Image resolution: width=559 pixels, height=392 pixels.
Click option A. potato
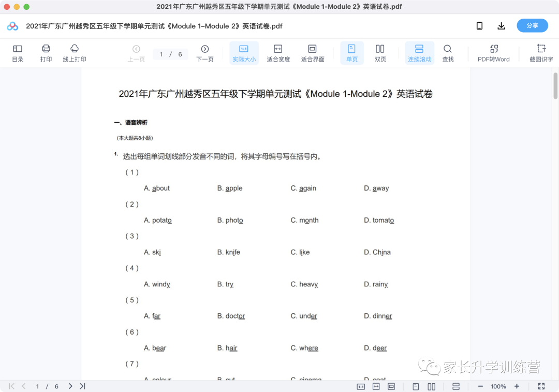[158, 221]
